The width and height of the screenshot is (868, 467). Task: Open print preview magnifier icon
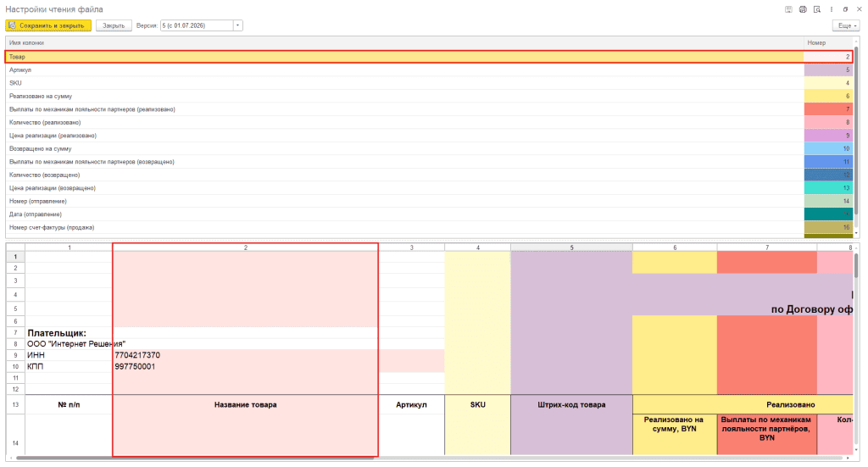[817, 9]
